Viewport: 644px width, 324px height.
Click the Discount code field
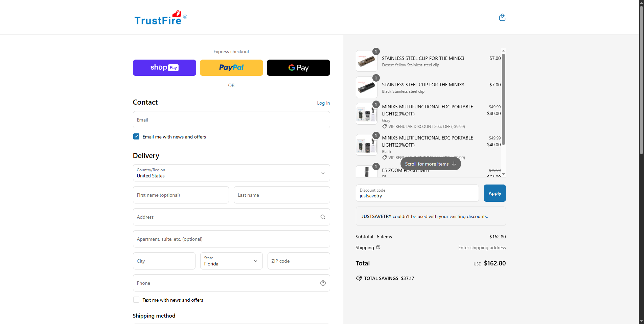(x=417, y=193)
